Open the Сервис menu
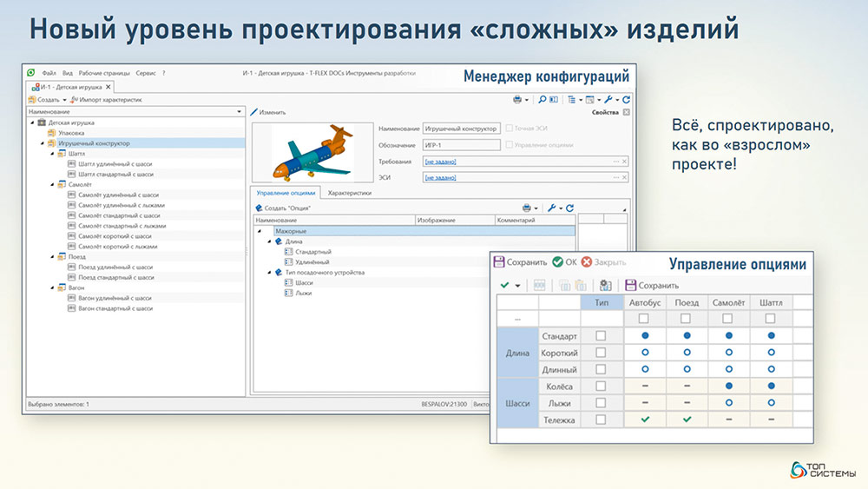868x489 pixels. pyautogui.click(x=146, y=73)
